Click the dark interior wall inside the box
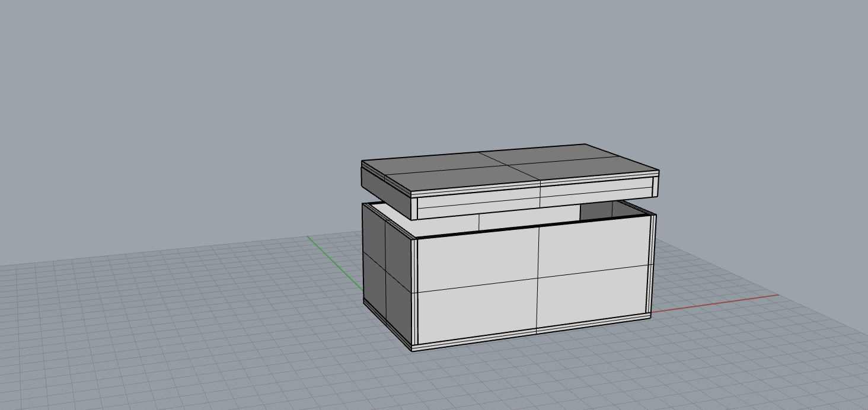Viewport: 868px width, 410px height. click(596, 211)
